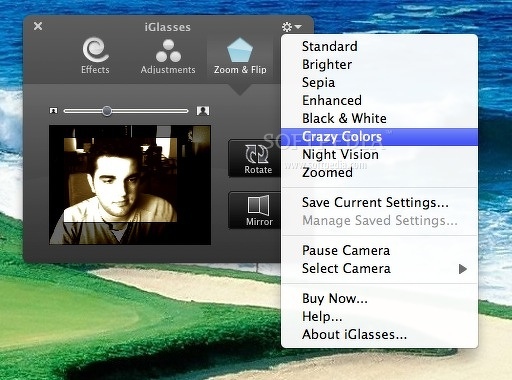The image size is (512, 380).
Task: Click the zoom slider handle
Action: pos(107,111)
